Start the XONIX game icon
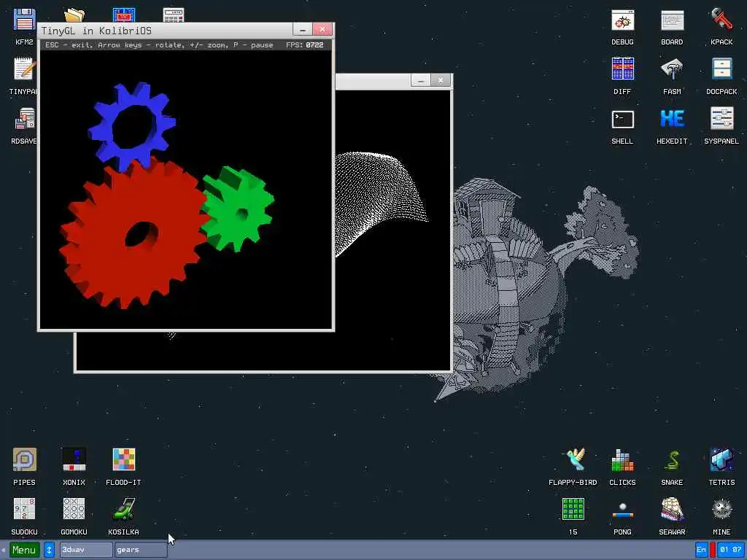 74,460
